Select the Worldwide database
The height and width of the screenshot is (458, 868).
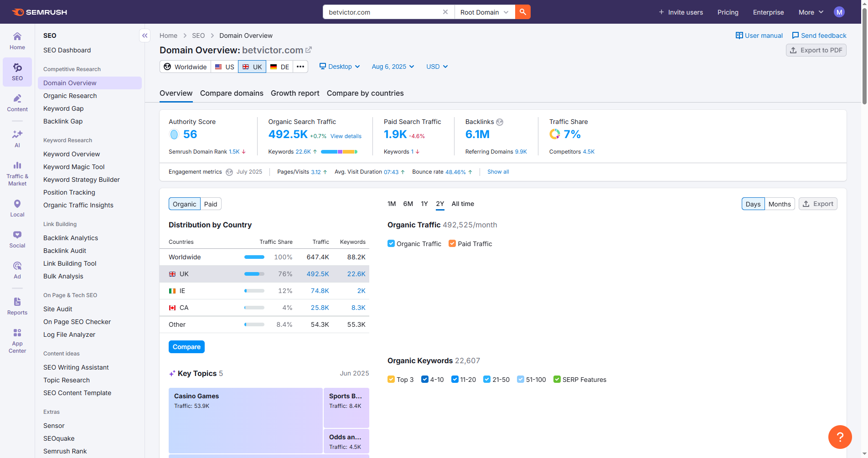tap(185, 67)
